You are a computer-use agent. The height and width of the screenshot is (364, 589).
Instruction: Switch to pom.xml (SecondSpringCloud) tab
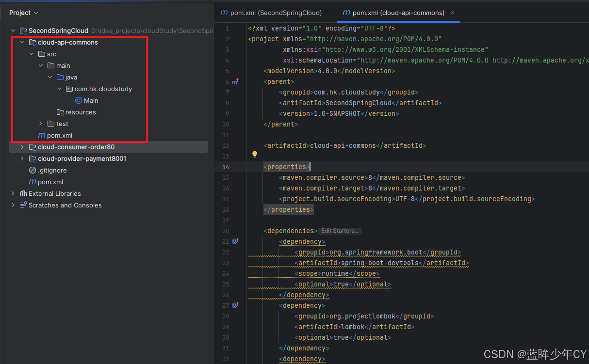(x=271, y=13)
